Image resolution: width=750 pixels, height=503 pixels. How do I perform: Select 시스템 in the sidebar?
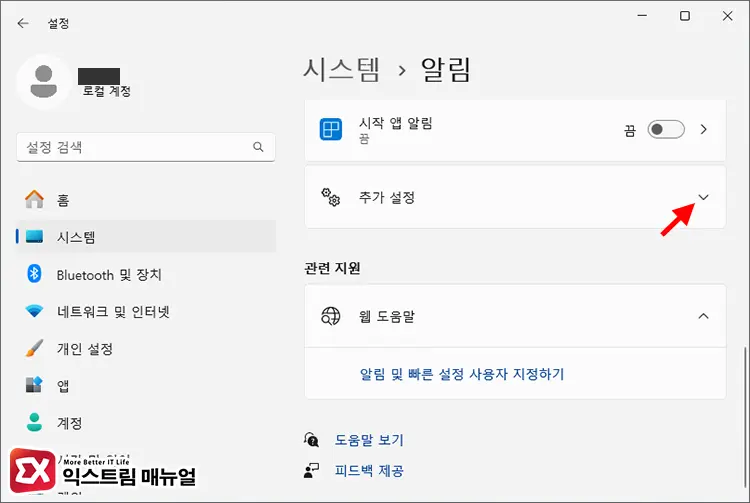146,236
